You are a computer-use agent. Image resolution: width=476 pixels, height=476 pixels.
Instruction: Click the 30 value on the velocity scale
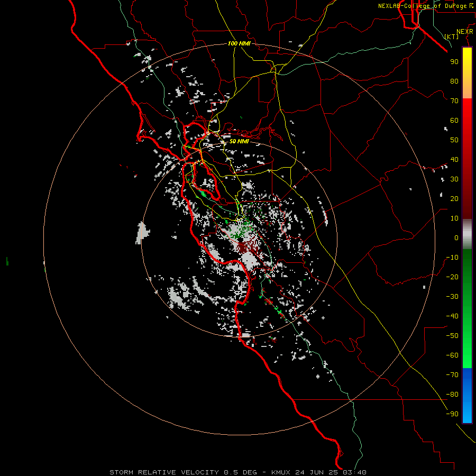[454, 179]
